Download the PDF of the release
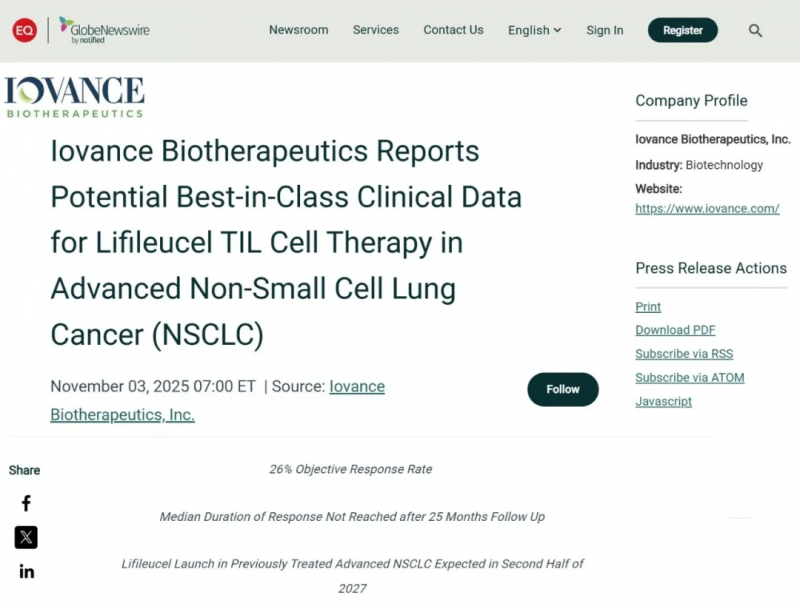 tap(674, 330)
